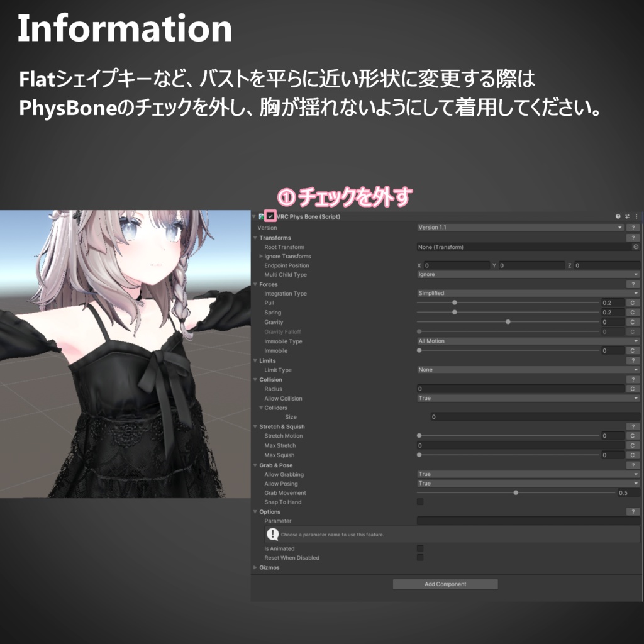Click the help button for Grab & Pose
This screenshot has width=644, height=644.
click(633, 465)
